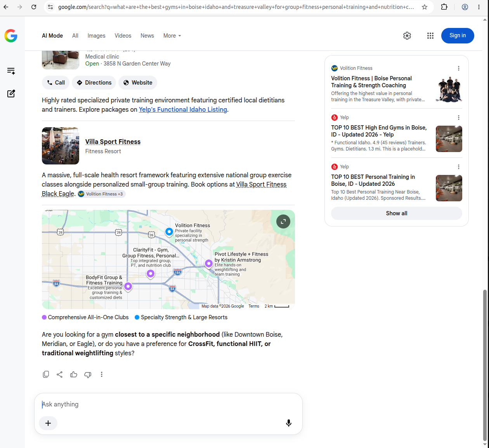Open Chrome profile icon
This screenshot has width=489, height=448.
465,7
